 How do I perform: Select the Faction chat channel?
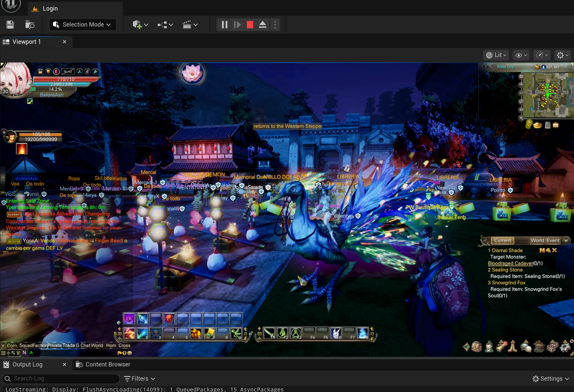tap(40, 345)
